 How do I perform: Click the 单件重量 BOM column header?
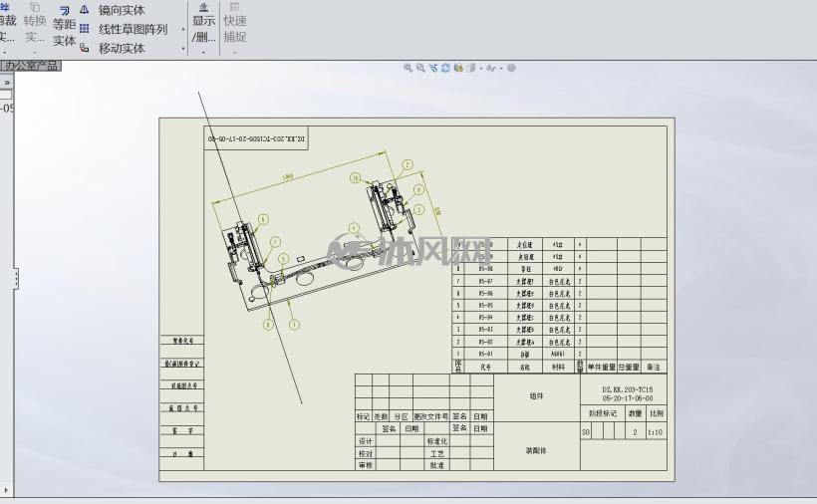point(602,368)
